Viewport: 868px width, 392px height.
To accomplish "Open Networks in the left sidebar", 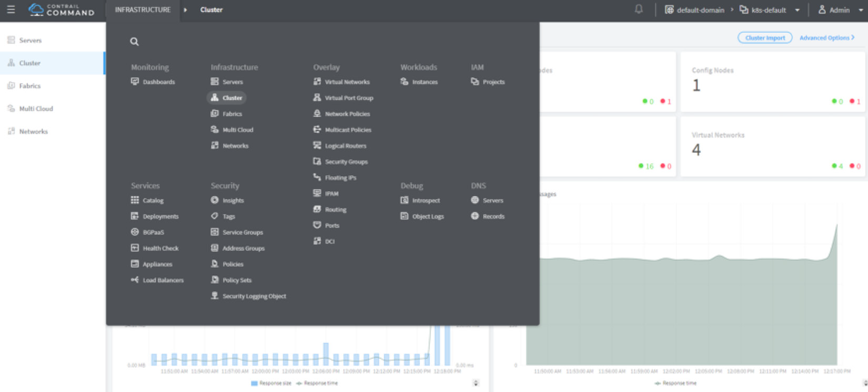I will click(53, 131).
